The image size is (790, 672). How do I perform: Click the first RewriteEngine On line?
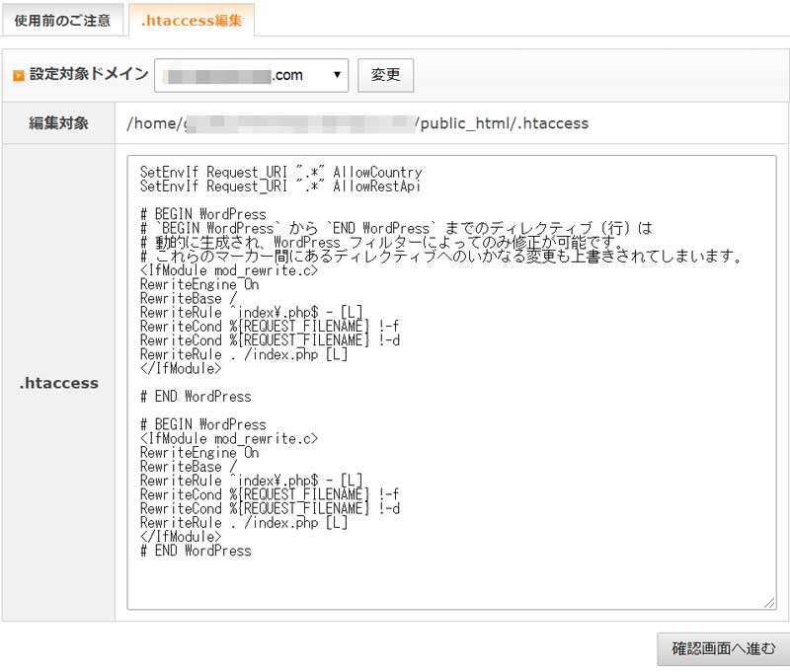coord(198,283)
